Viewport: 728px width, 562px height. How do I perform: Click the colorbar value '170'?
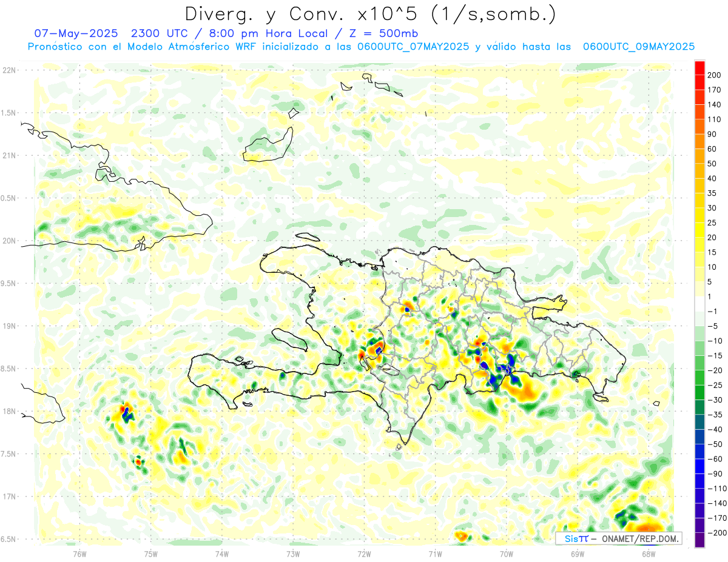tap(715, 90)
